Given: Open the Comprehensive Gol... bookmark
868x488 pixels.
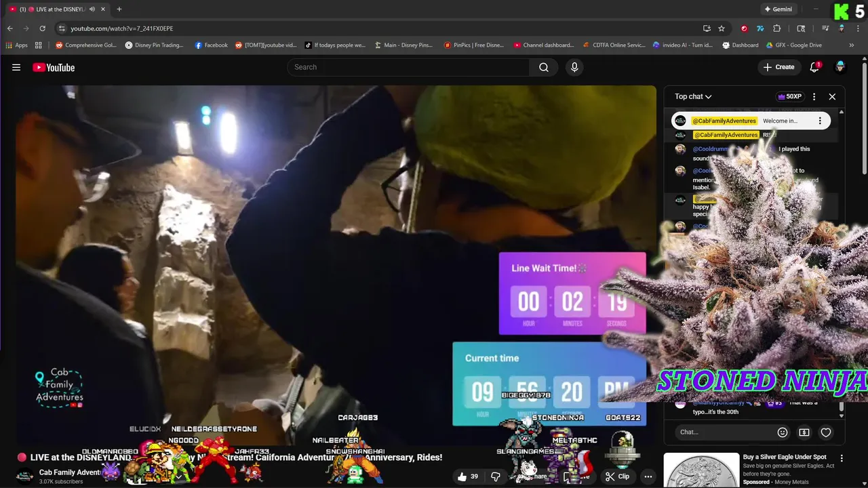Looking at the screenshot, I should (86, 45).
